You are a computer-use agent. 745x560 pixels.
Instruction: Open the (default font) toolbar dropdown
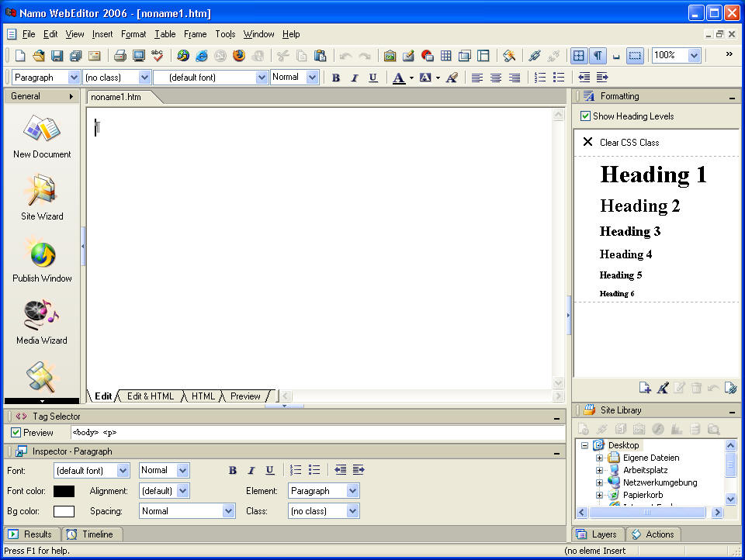pos(262,78)
